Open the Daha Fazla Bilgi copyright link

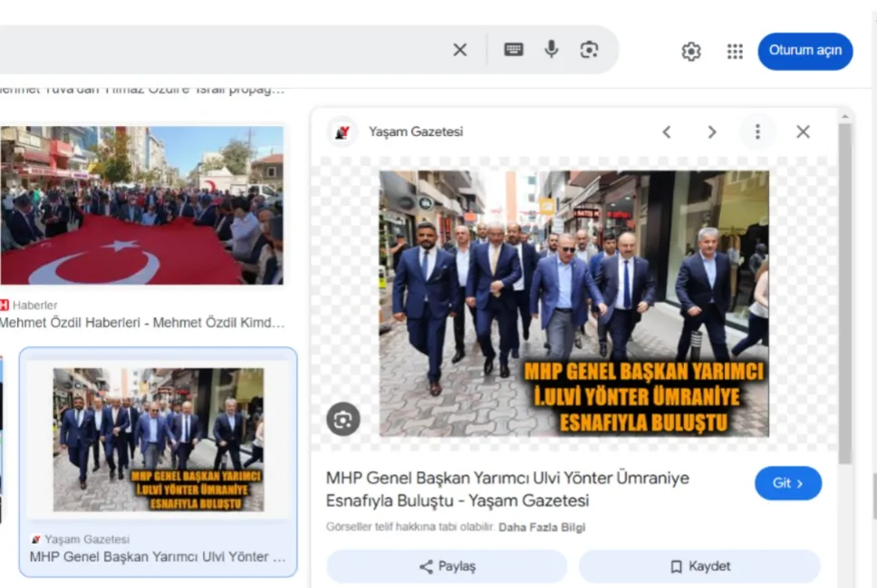pyautogui.click(x=543, y=525)
